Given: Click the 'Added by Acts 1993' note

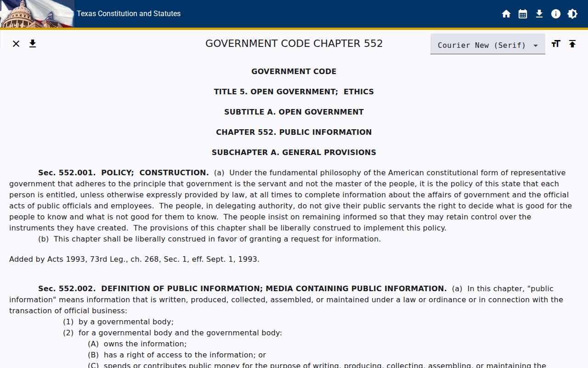Looking at the screenshot, I should coord(134,259).
